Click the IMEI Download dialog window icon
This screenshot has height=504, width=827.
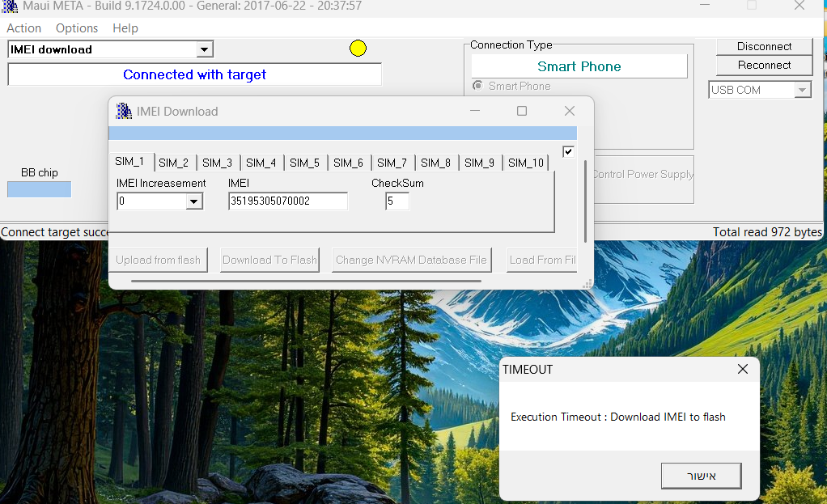[x=124, y=111]
